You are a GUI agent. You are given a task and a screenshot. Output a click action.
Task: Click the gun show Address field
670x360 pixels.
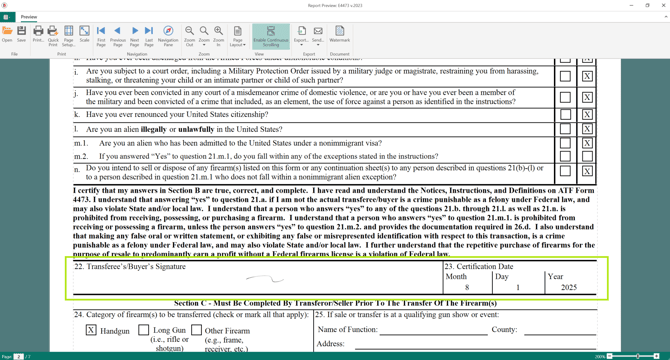point(476,344)
